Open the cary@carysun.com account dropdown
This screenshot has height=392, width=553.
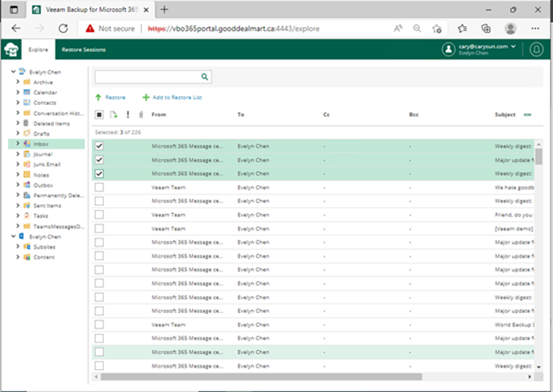point(513,47)
